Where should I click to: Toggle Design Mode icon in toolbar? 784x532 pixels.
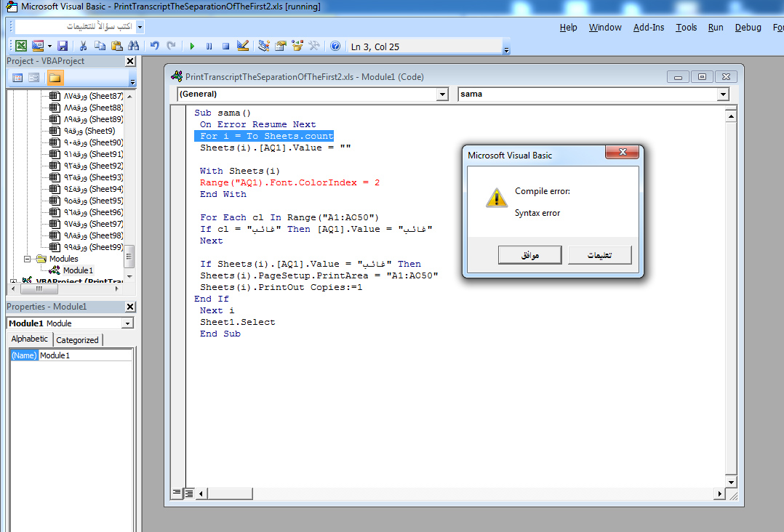click(242, 46)
